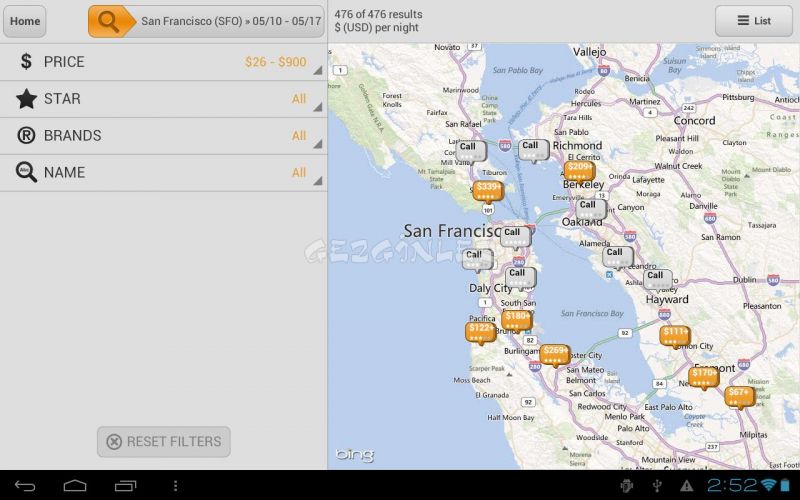Edit San Francisco (SFO) search dates field
The height and width of the screenshot is (500, 800).
231,21
